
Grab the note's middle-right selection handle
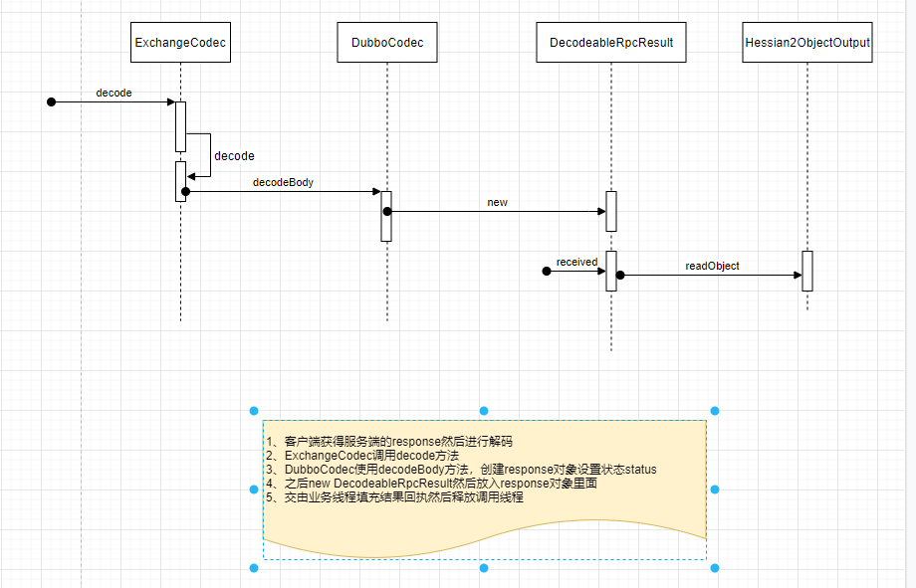(x=715, y=490)
